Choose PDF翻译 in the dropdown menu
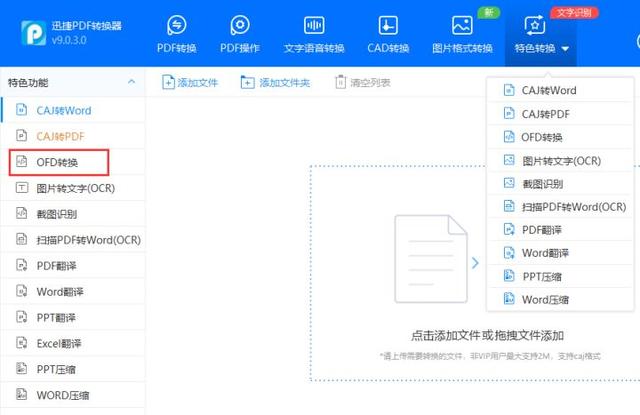Viewport: 640px width, 415px height. [x=560, y=230]
